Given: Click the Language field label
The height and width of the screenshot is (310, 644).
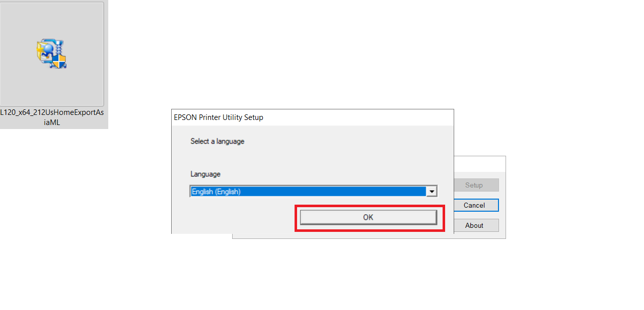Looking at the screenshot, I should coord(205,174).
